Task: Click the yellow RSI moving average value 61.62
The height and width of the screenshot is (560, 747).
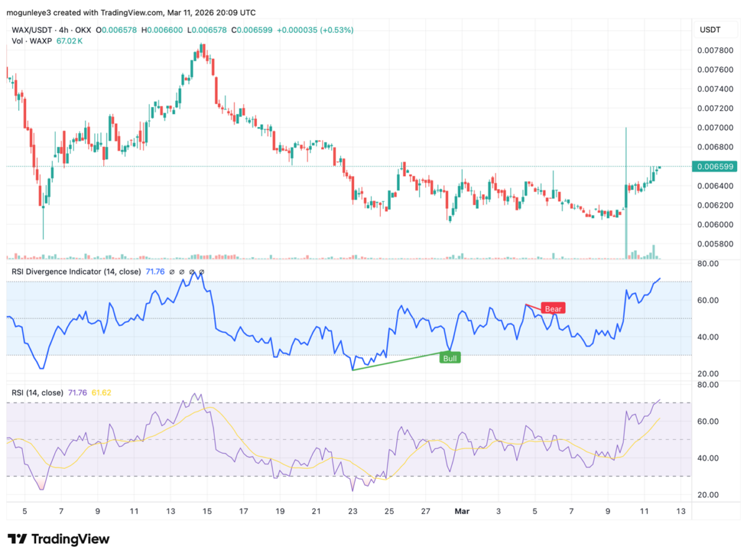Action: [x=101, y=393]
